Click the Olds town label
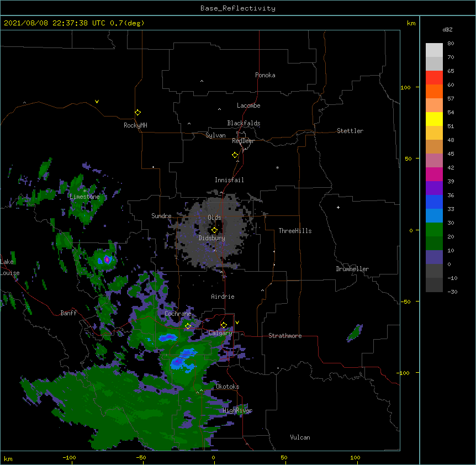The height and width of the screenshot is (465, 476). tap(214, 218)
